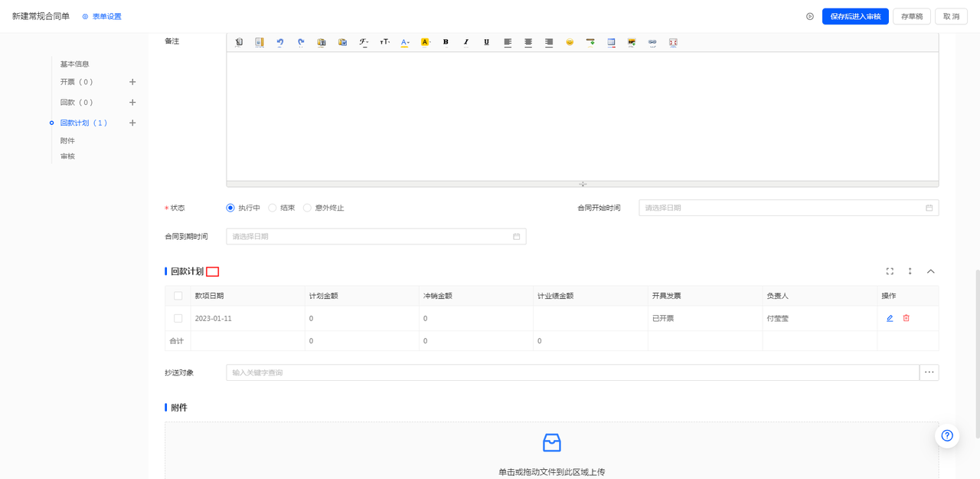Open 抄送对象 selector with ellipsis button
Image resolution: width=980 pixels, height=479 pixels.
pos(929,372)
